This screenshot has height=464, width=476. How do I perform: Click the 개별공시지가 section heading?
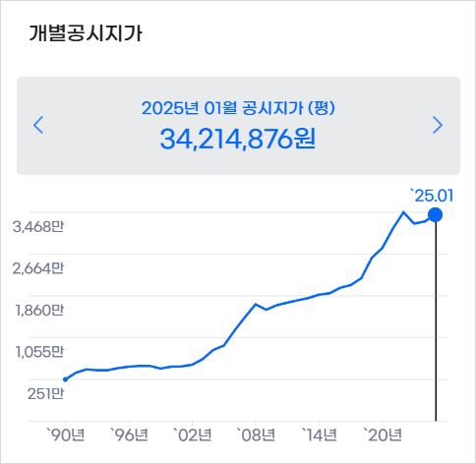point(86,33)
